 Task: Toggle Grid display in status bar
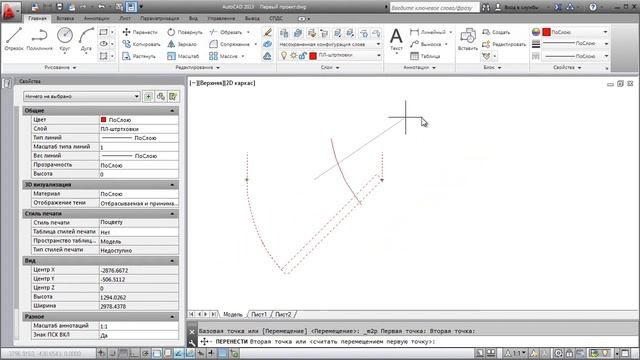coord(123,353)
